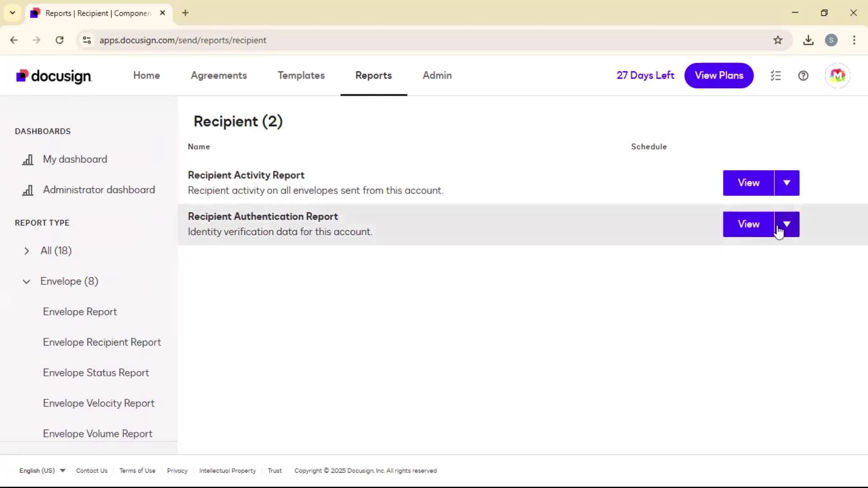The height and width of the screenshot is (488, 868).
Task: Open the Chrome profile S icon
Action: click(x=831, y=40)
